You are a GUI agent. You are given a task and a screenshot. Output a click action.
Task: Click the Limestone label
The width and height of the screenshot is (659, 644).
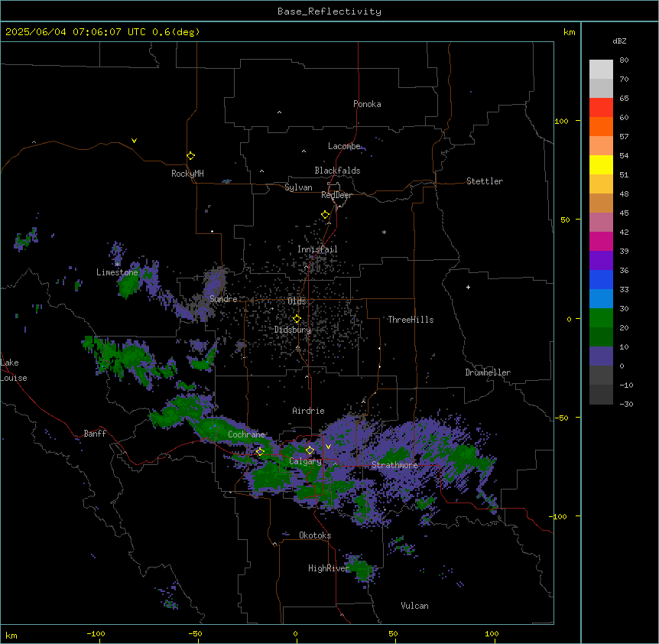click(x=117, y=272)
